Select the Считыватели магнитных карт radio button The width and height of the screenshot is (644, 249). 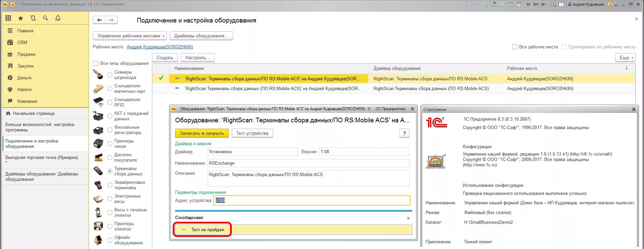point(110,89)
